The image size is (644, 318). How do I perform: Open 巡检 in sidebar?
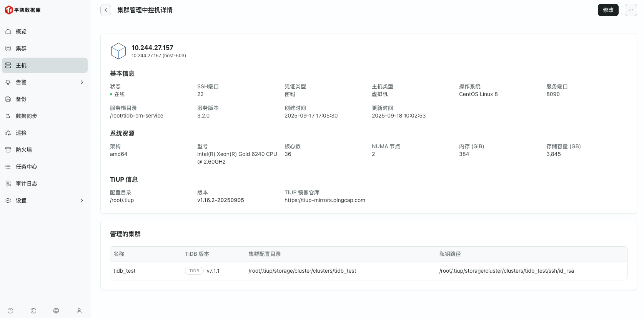[x=21, y=133]
